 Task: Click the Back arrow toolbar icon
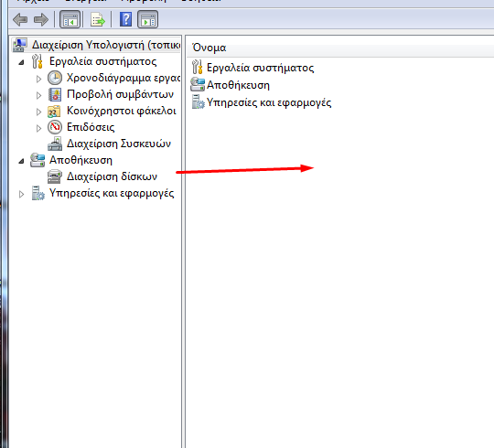[x=20, y=19]
